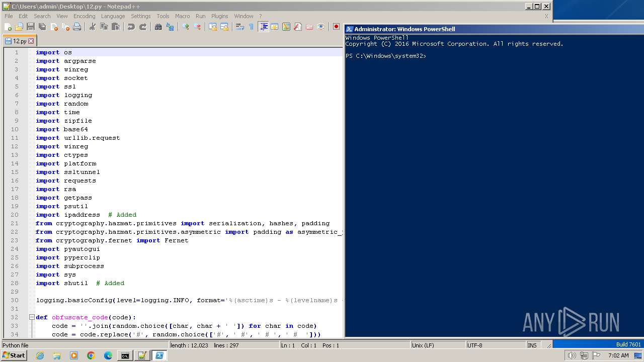Screen dimensions: 644x362
Task: Launch Internet Explorer from the taskbar
Action: click(40, 355)
